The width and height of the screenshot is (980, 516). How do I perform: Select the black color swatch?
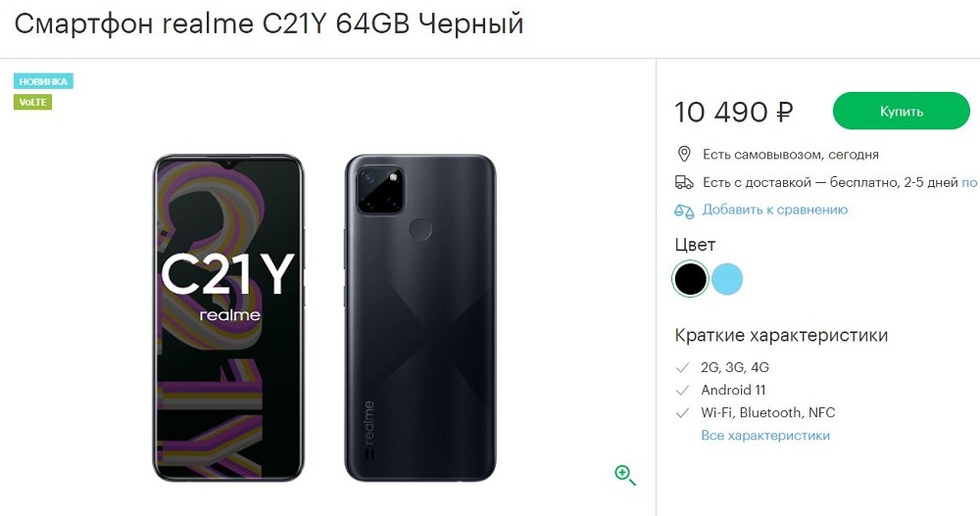[x=690, y=279]
